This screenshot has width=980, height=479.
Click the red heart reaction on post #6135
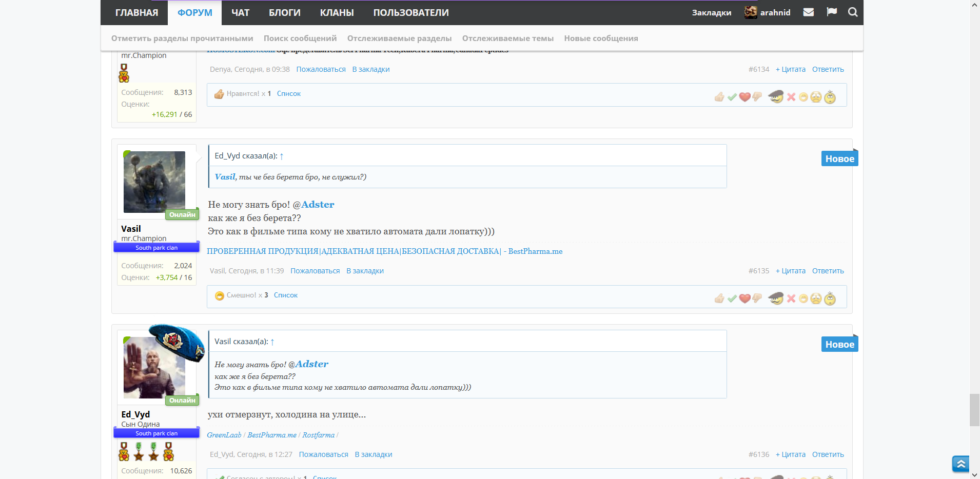click(x=744, y=298)
